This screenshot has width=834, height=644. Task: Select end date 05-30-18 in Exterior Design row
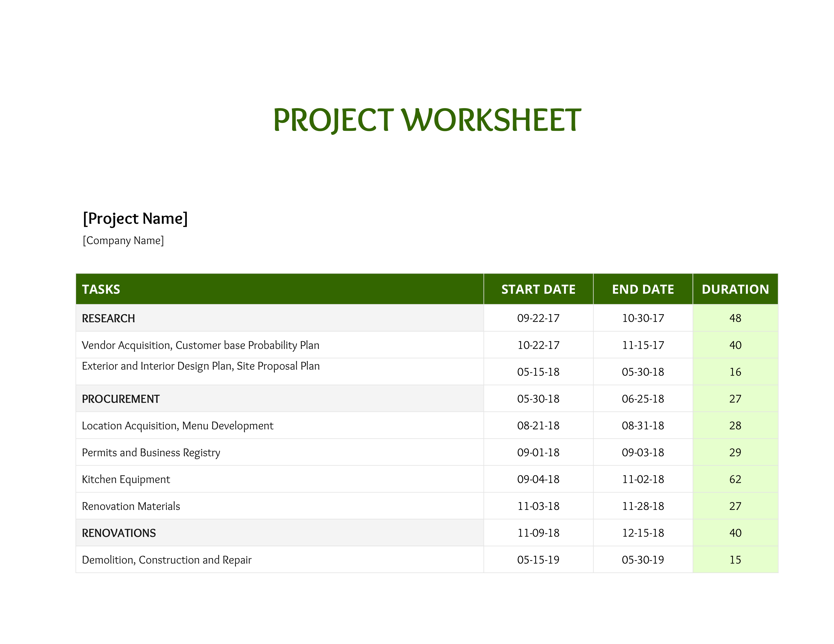click(x=643, y=372)
